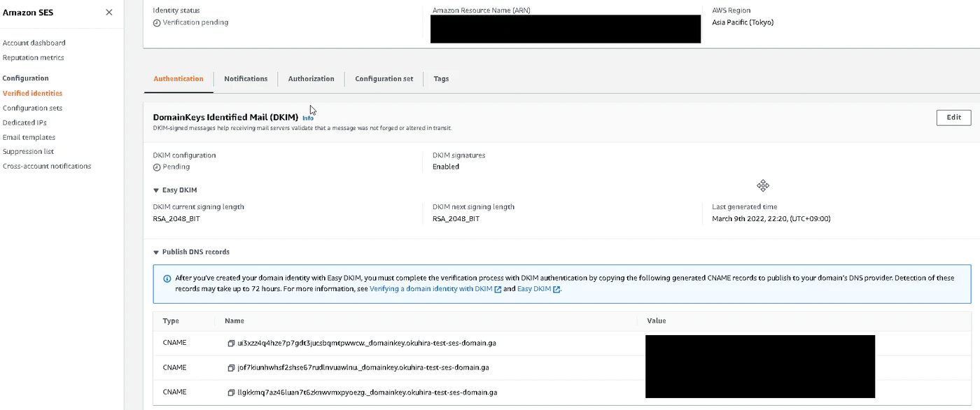Open the Authorization tab
980x410 pixels.
(311, 79)
